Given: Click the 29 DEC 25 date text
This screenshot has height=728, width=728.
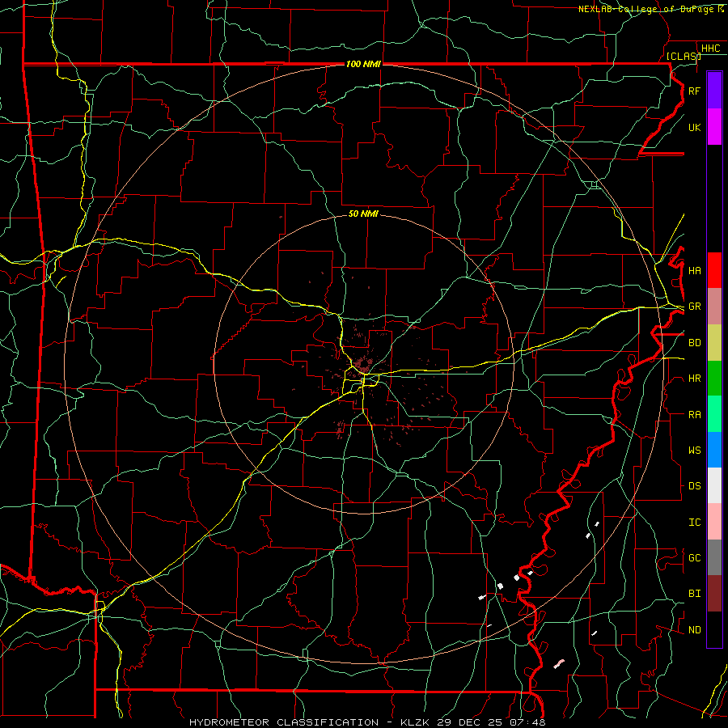Looking at the screenshot, I should (469, 722).
